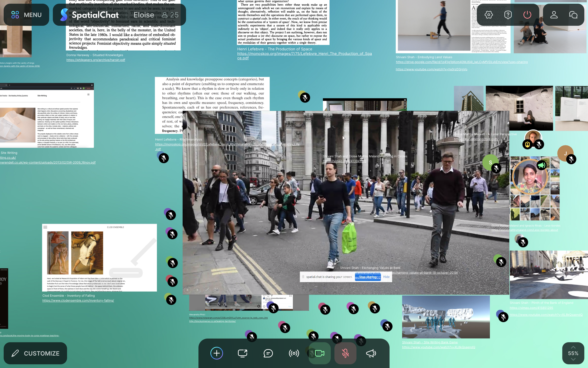This screenshot has height=368, width=588.
Task: Open the sw-2009_16nov.pdf link
Action: click(48, 163)
